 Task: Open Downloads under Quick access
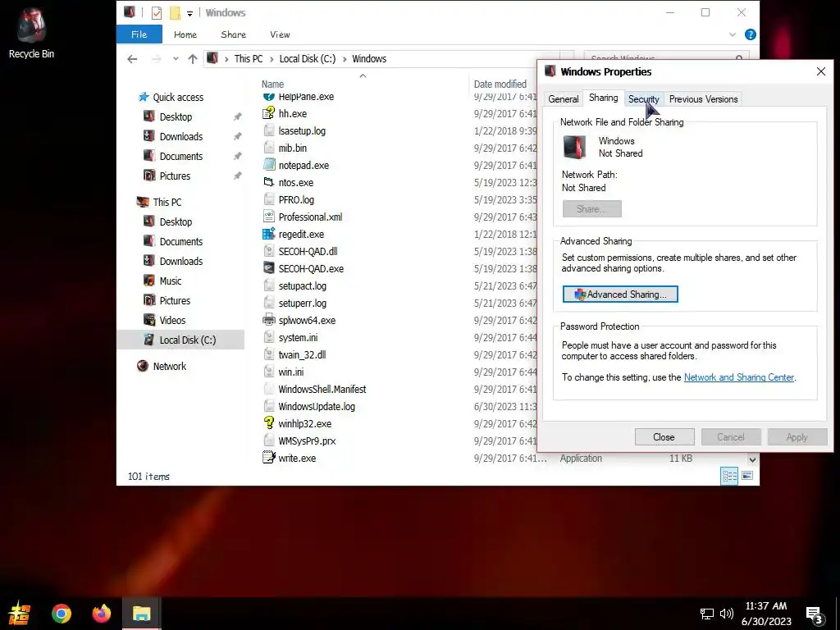pyautogui.click(x=181, y=137)
